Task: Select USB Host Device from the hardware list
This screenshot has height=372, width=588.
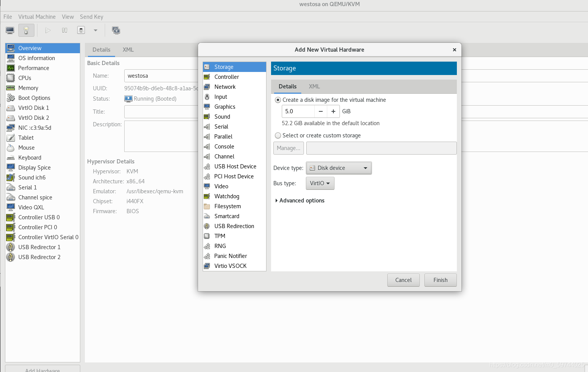Action: [x=236, y=166]
